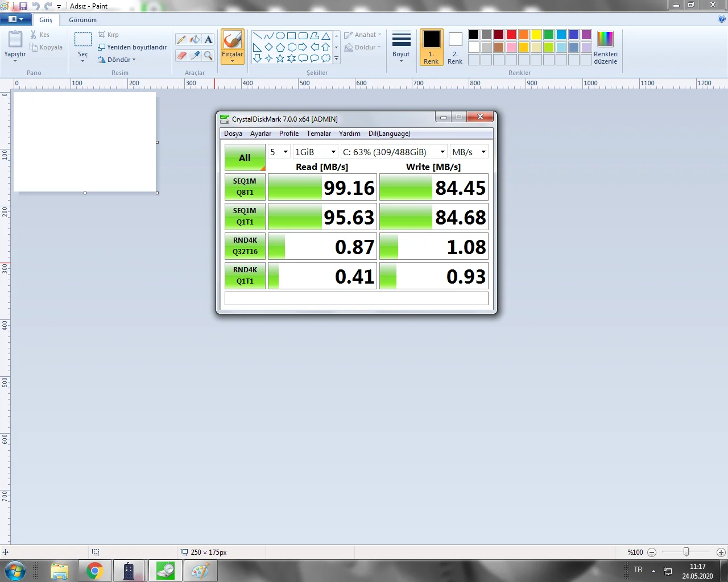This screenshot has height=582, width=728.
Task: Select the diamond shape
Action: (268, 47)
